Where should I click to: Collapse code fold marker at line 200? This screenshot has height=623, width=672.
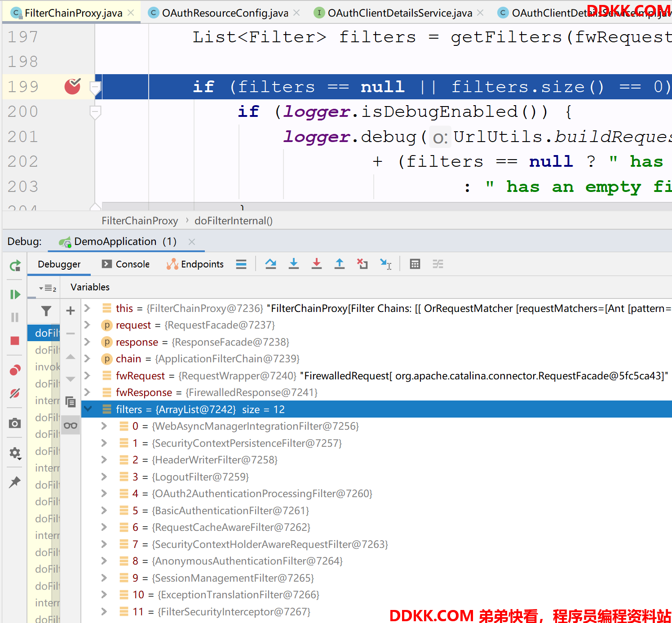point(95,112)
